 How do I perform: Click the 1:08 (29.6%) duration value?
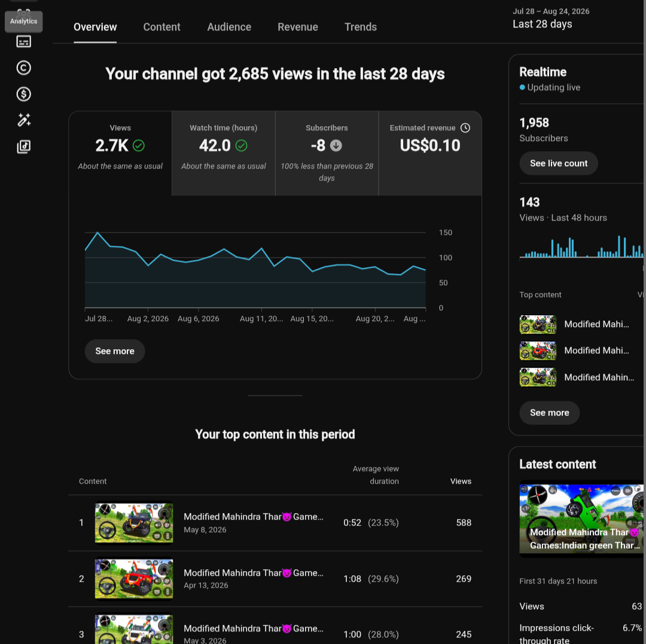(x=371, y=579)
